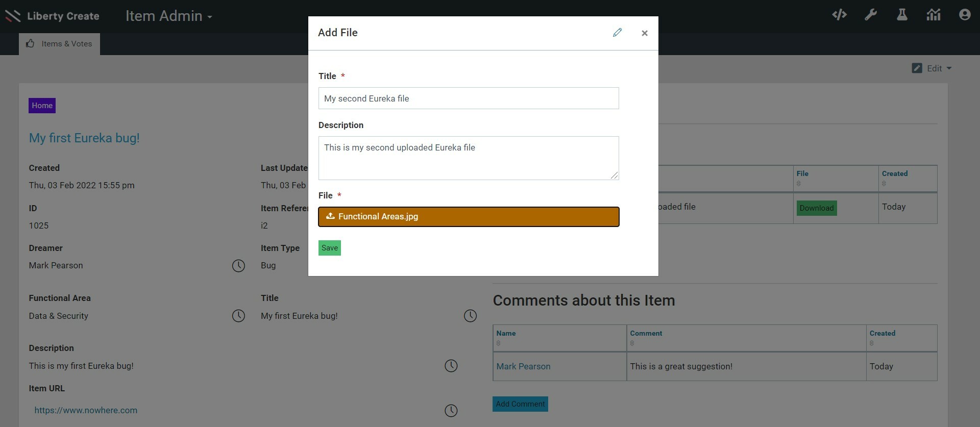This screenshot has width=980, height=427.
Task: Open the nowhere.com item URL link
Action: click(86, 410)
